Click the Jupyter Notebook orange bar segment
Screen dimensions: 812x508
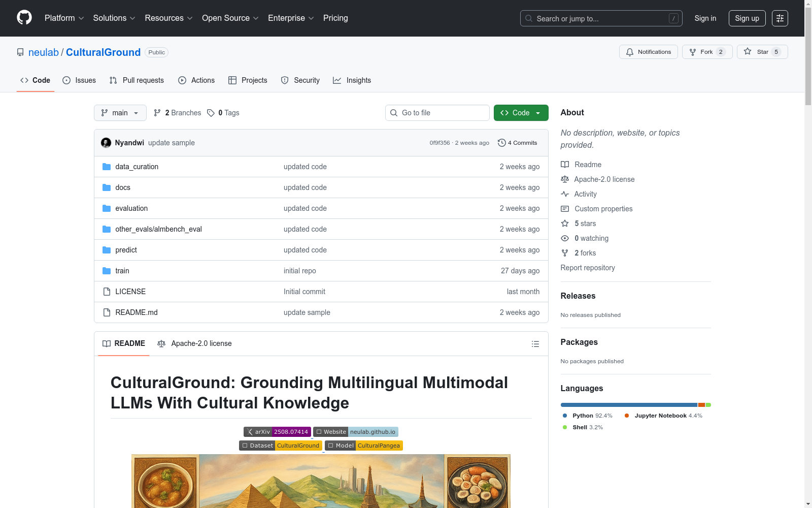click(702, 405)
